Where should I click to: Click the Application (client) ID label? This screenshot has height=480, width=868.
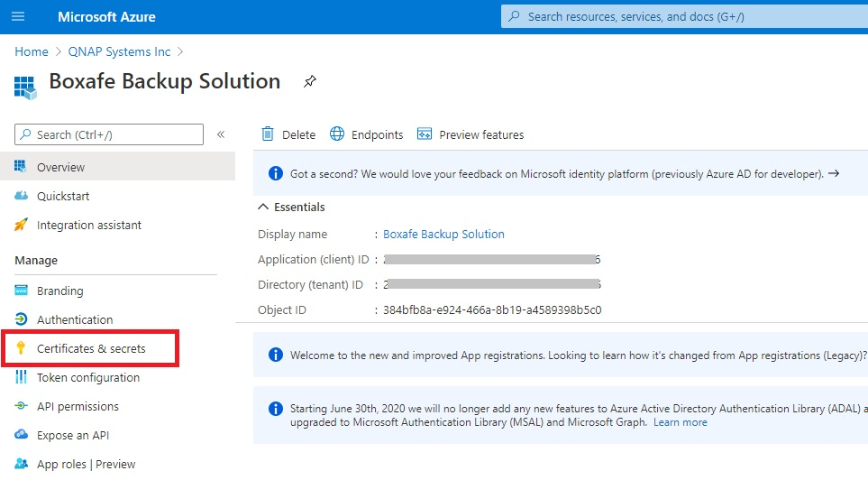pyautogui.click(x=314, y=260)
